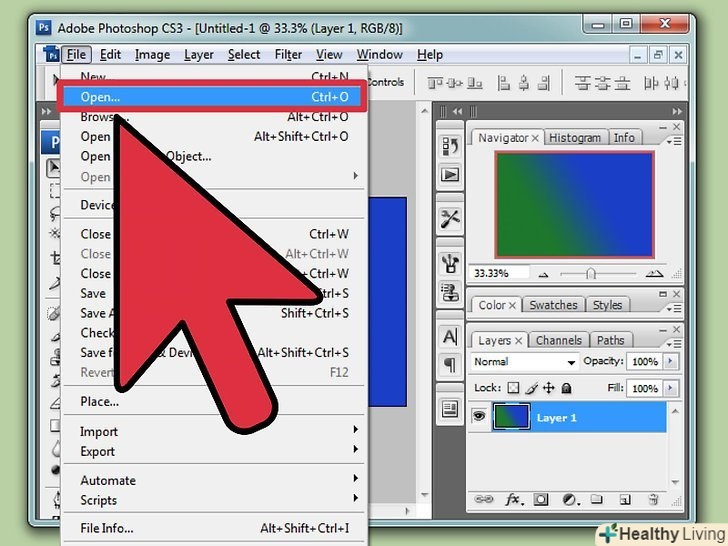Click Distribute left edges in options bar
The height and width of the screenshot is (546, 728).
click(x=651, y=83)
